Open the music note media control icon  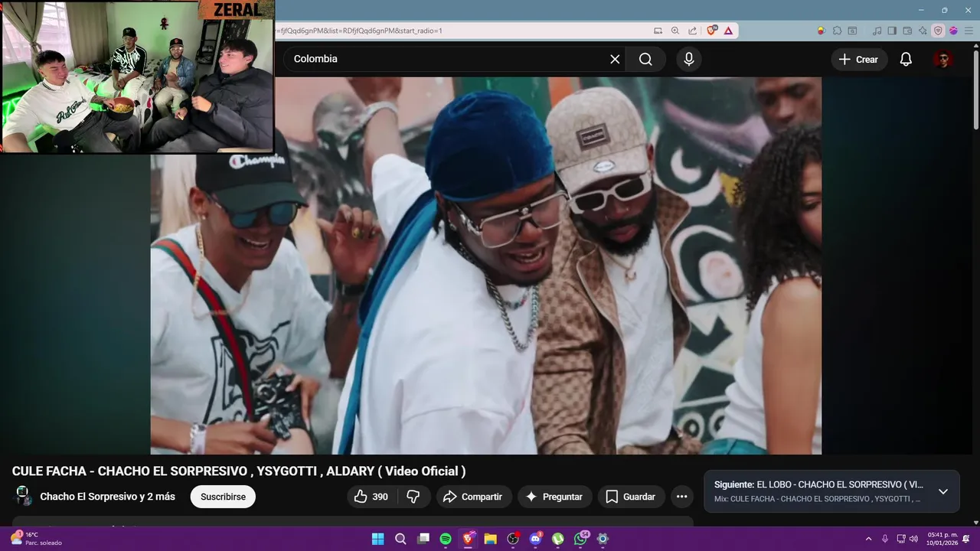[877, 31]
